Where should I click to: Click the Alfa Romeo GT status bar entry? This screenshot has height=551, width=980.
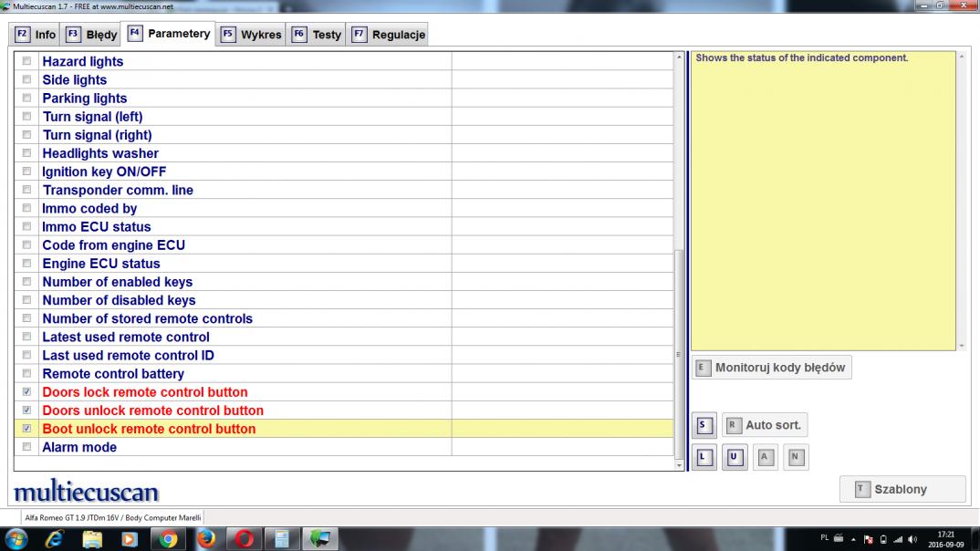(112, 517)
